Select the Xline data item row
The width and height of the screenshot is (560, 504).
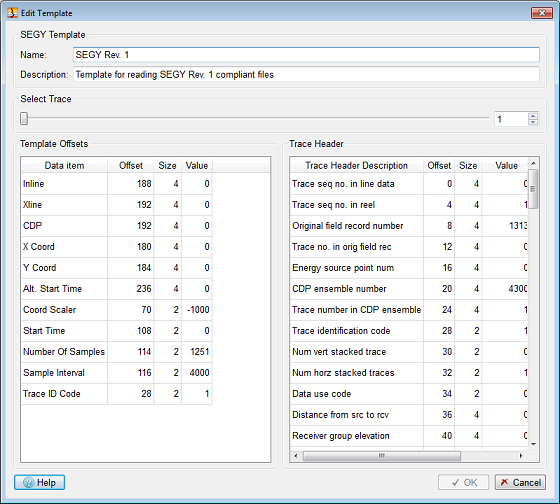116,205
